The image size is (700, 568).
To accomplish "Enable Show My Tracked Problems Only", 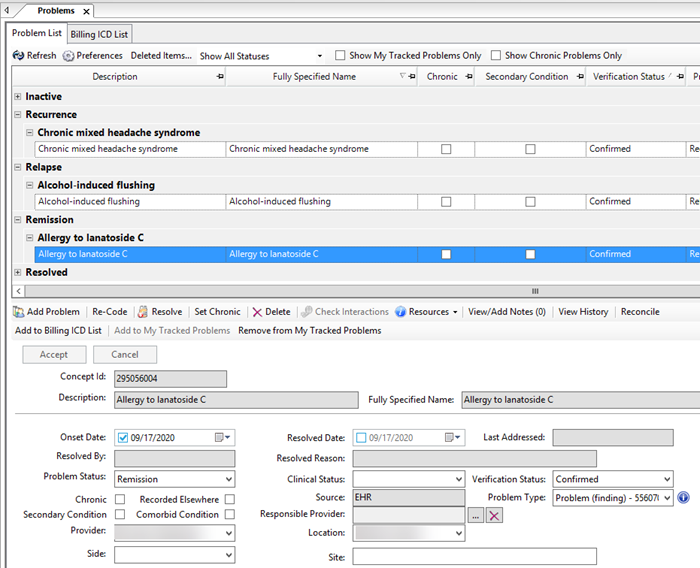I will tap(340, 55).
